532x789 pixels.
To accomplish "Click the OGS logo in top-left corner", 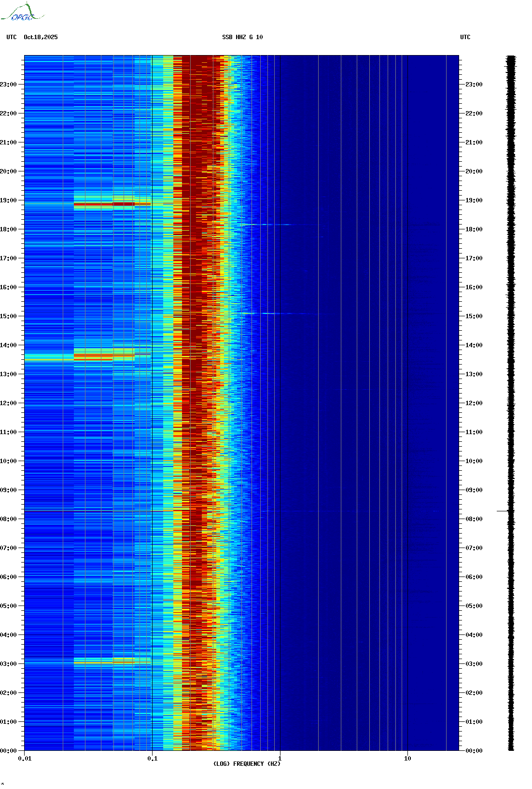I will point(22,13).
